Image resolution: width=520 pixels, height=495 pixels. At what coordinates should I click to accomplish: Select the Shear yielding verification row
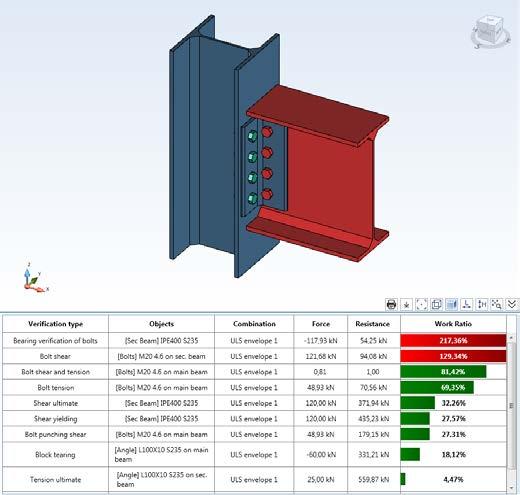pos(254,419)
